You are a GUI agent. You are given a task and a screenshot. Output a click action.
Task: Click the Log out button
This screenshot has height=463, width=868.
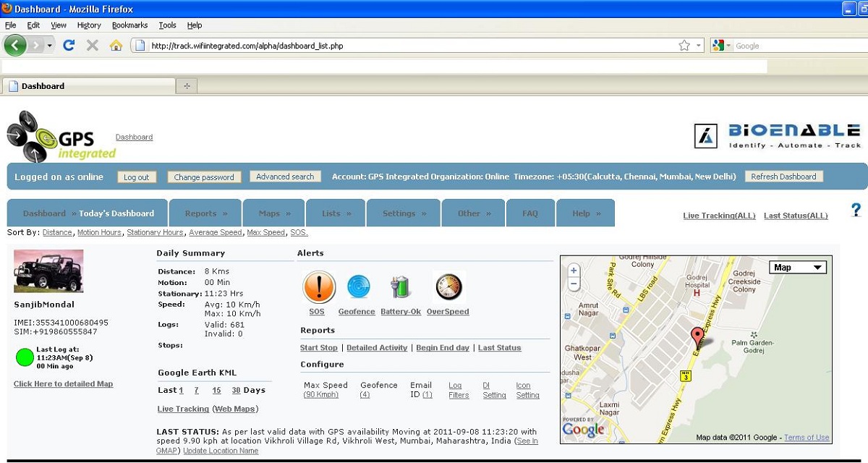pos(137,176)
